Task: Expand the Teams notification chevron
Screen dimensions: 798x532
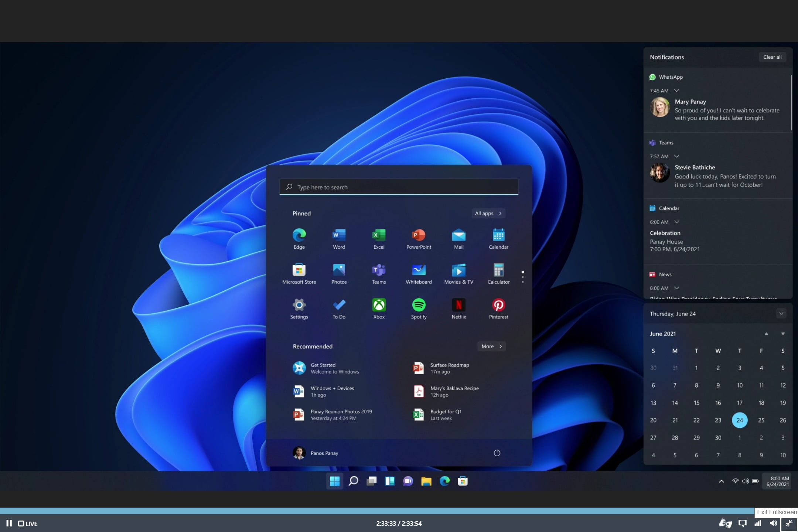Action: pos(676,156)
